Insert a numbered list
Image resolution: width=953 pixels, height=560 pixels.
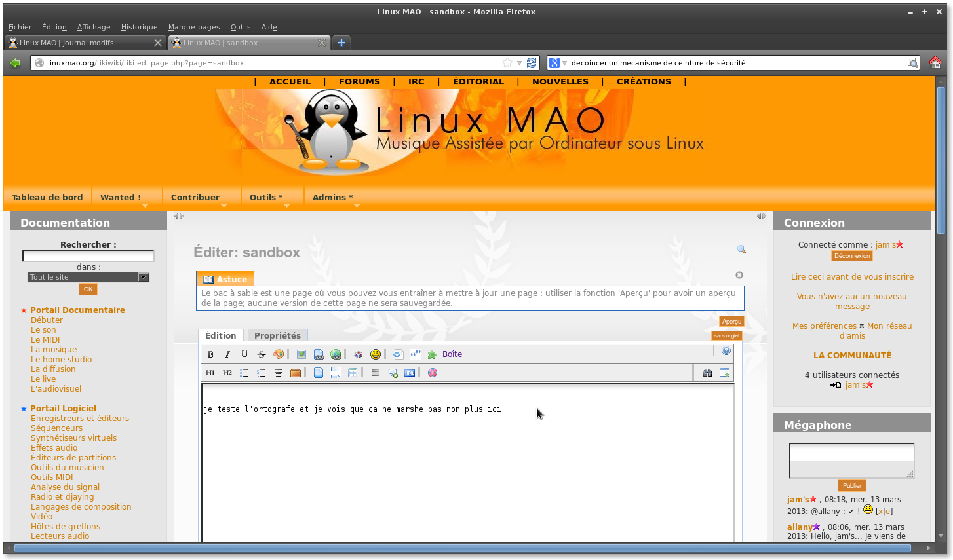click(x=262, y=373)
